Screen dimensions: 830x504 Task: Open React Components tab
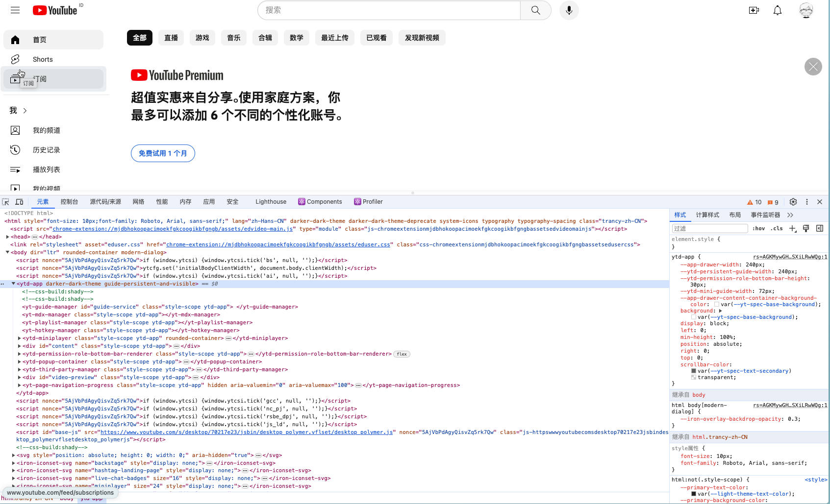click(320, 202)
